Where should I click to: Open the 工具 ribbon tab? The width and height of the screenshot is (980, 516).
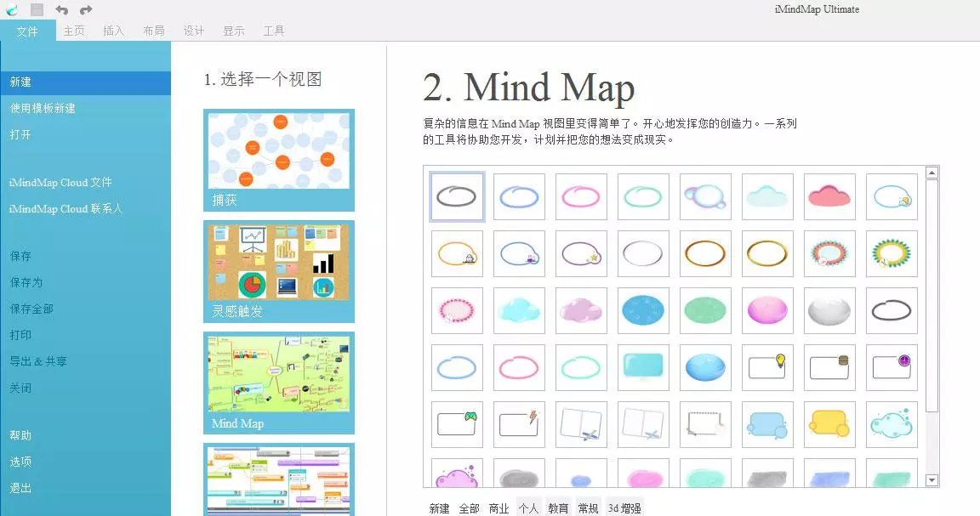click(x=274, y=31)
